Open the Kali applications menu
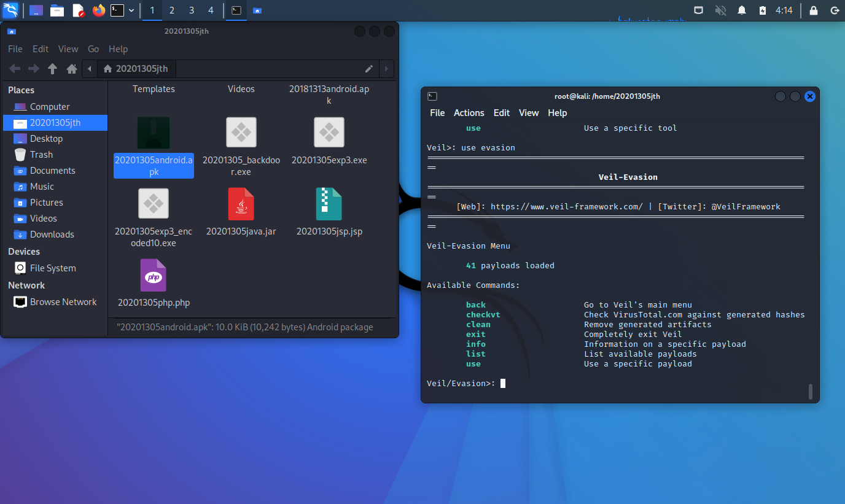Viewport: 845px width, 504px height. pyautogui.click(x=10, y=10)
